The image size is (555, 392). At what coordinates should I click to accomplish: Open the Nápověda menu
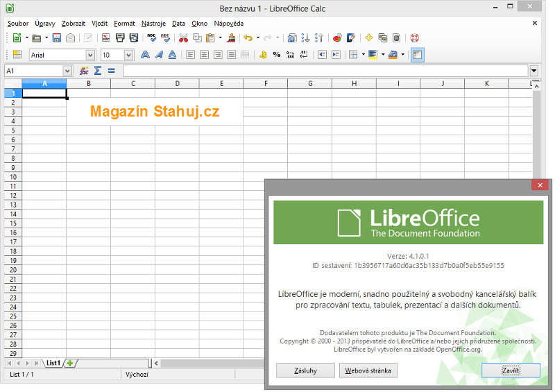click(x=229, y=24)
